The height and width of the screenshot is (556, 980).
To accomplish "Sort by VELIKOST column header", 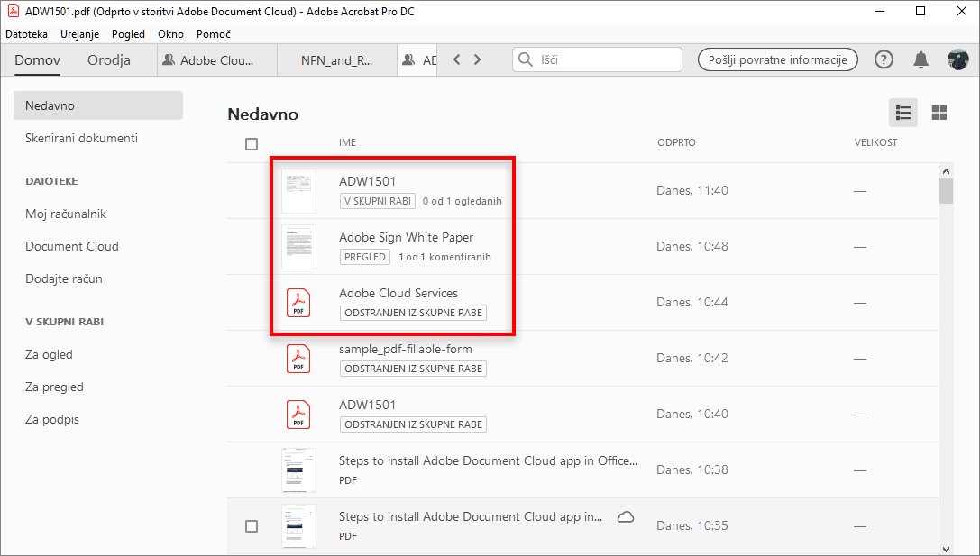I will click(x=875, y=142).
